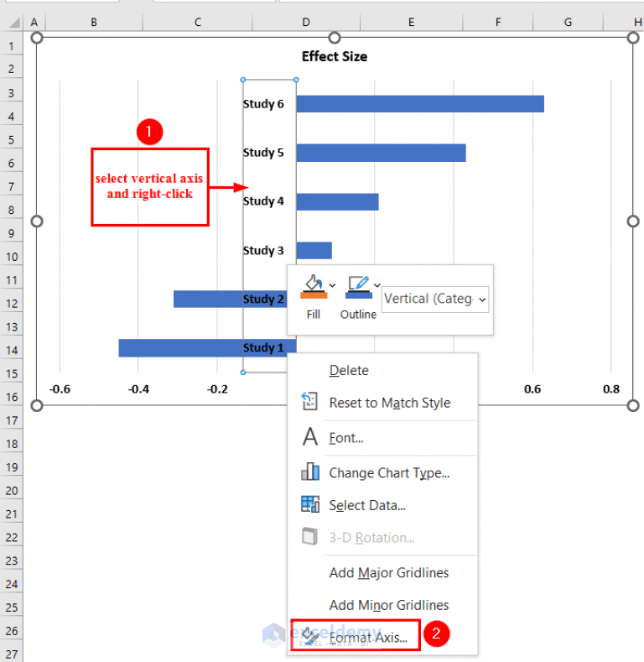Viewport: 644px width, 662px height.
Task: Click the Outline pen icon
Action: [x=358, y=283]
